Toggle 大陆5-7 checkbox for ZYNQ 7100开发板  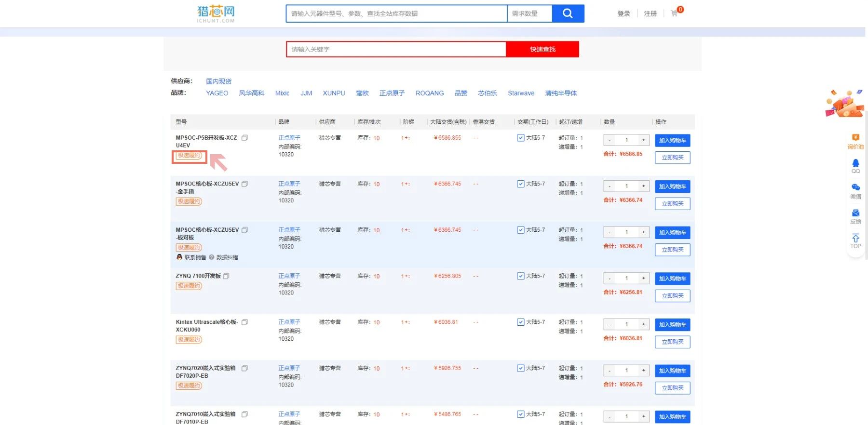pos(520,276)
